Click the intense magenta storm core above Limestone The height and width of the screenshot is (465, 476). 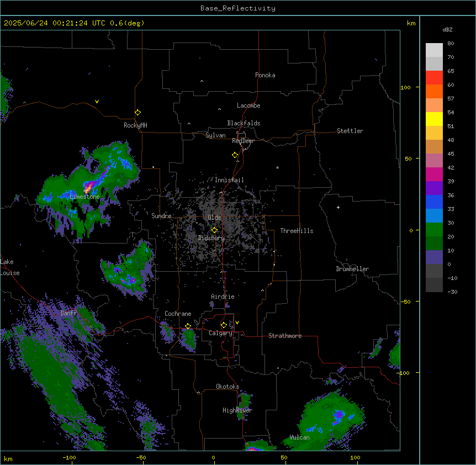[88, 187]
